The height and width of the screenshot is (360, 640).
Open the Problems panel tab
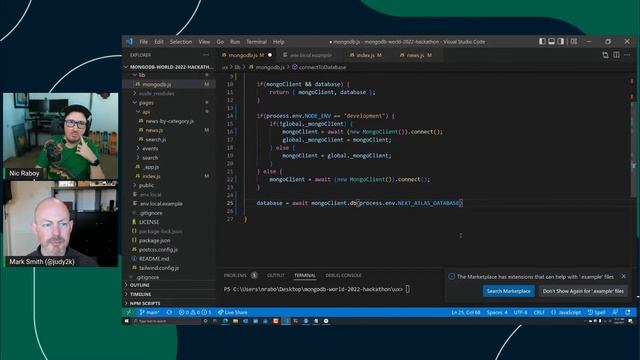(x=240, y=275)
